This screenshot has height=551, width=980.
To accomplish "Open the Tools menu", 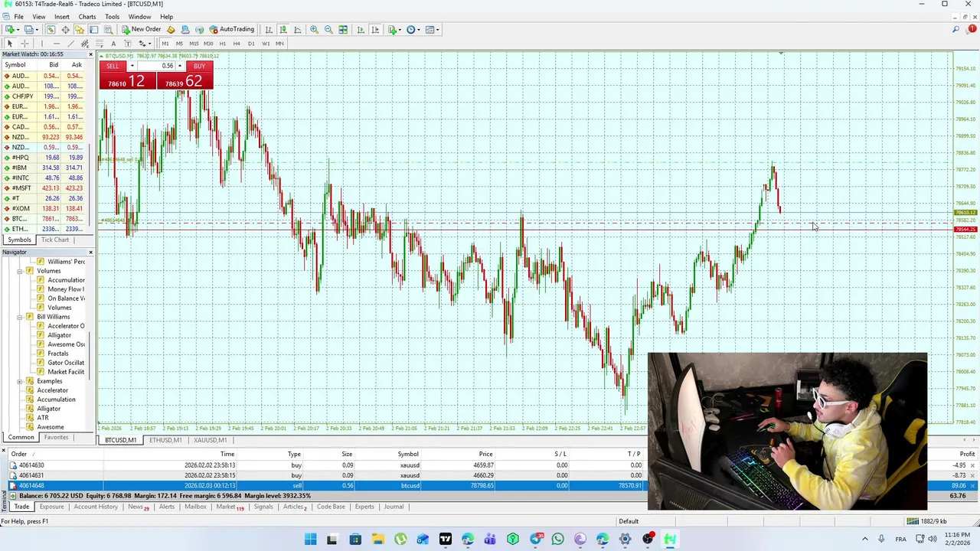I will coord(112,16).
